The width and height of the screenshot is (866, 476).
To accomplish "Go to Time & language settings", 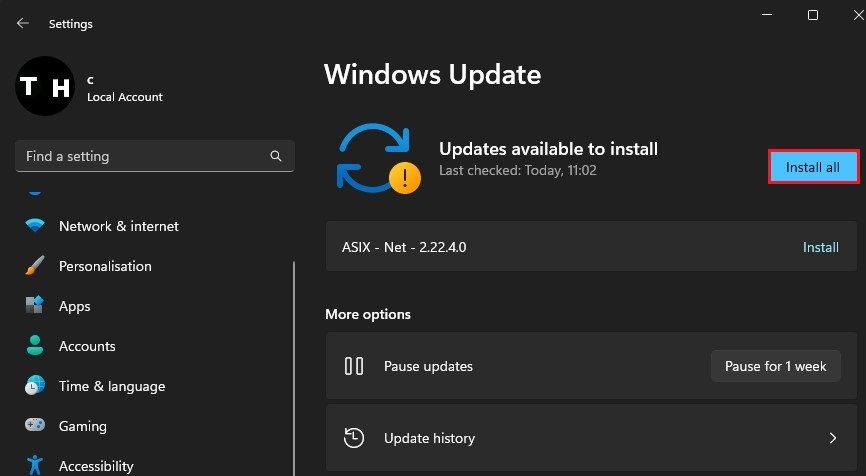I will [112, 386].
